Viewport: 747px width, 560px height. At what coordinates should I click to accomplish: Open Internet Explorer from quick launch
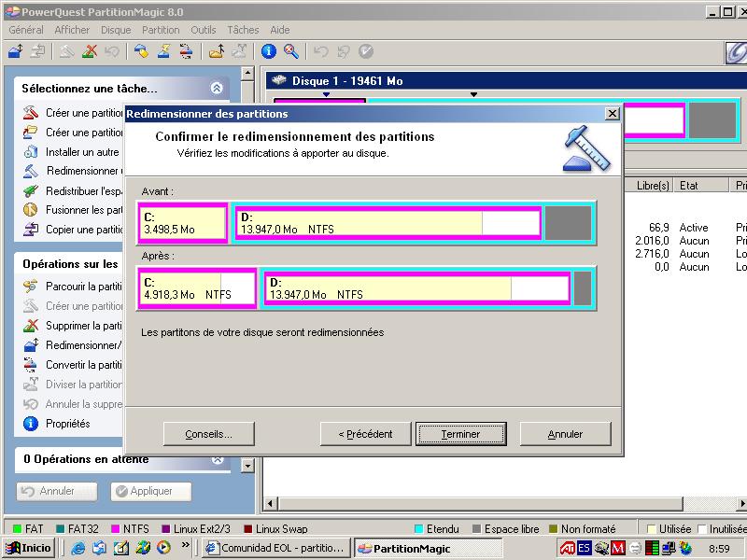[78, 548]
